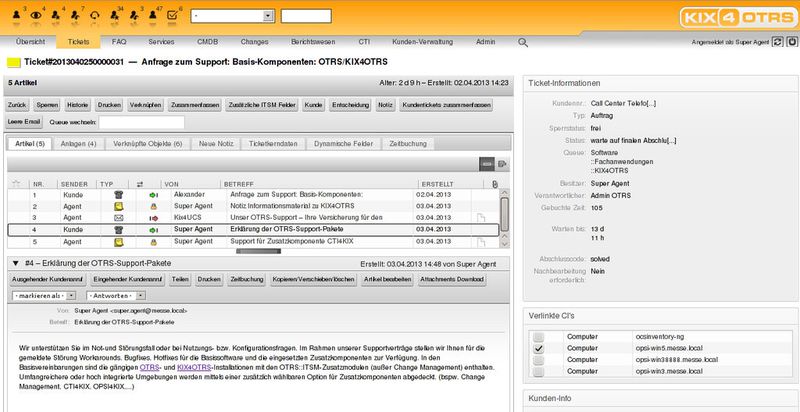The width and height of the screenshot is (800, 412).
Task: Open the OTRS hyperlink in article text
Action: point(150,367)
